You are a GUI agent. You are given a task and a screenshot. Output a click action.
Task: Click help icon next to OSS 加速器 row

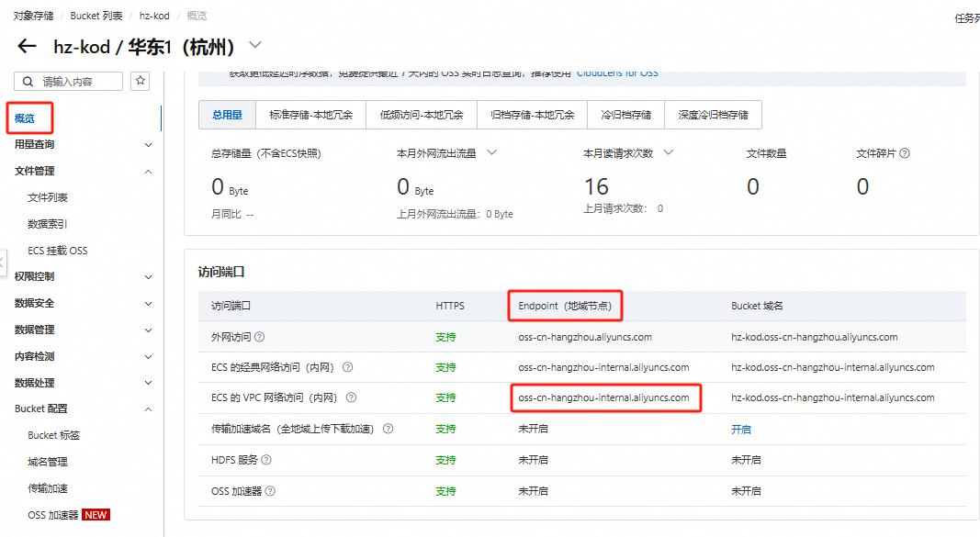point(270,491)
